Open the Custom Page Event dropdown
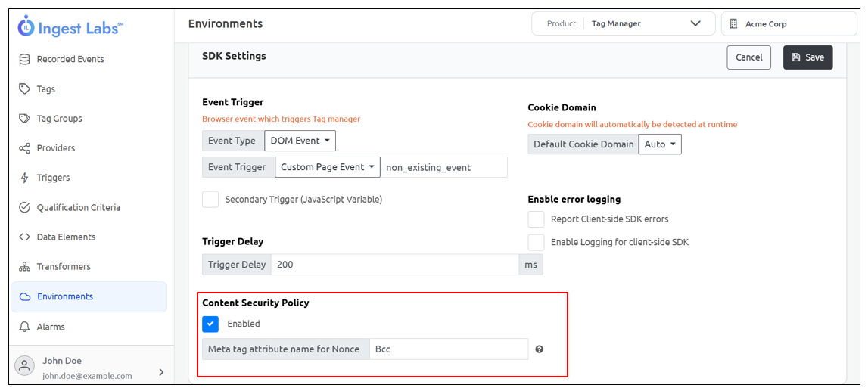Image resolution: width=868 pixels, height=391 pixels. (x=328, y=167)
